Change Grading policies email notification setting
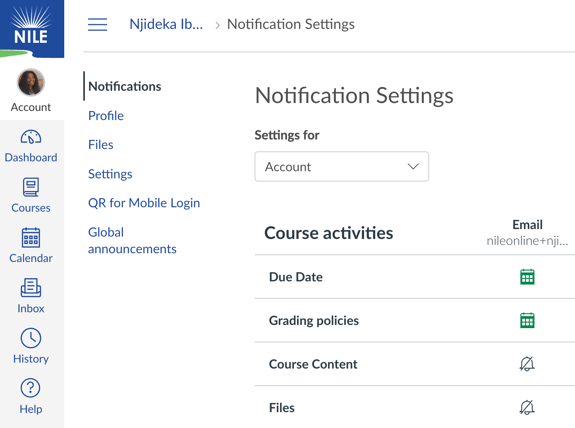This screenshot has height=428, width=575. click(x=527, y=321)
